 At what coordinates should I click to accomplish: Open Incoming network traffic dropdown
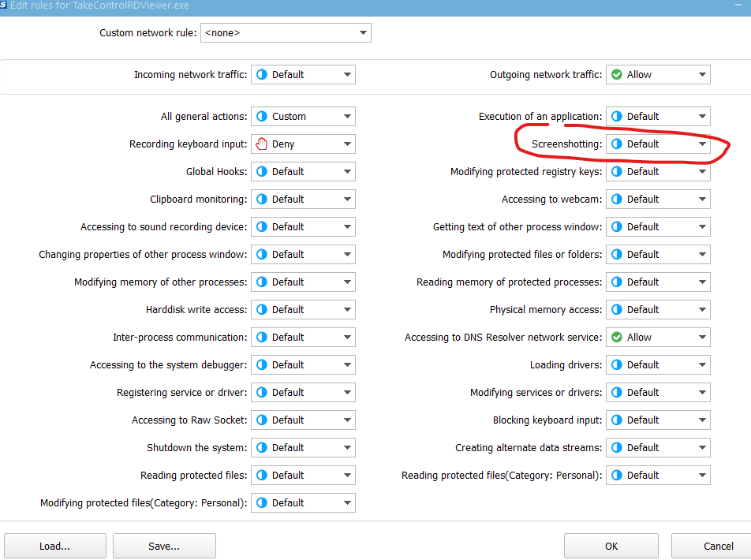(303, 75)
